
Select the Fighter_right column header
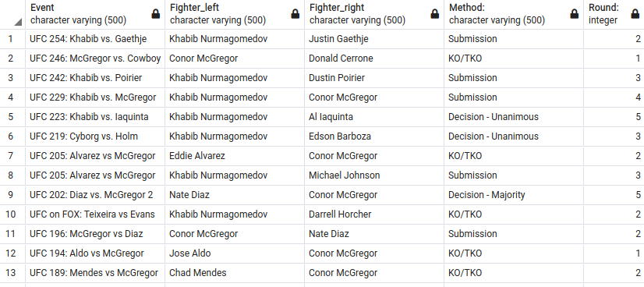tap(374, 14)
